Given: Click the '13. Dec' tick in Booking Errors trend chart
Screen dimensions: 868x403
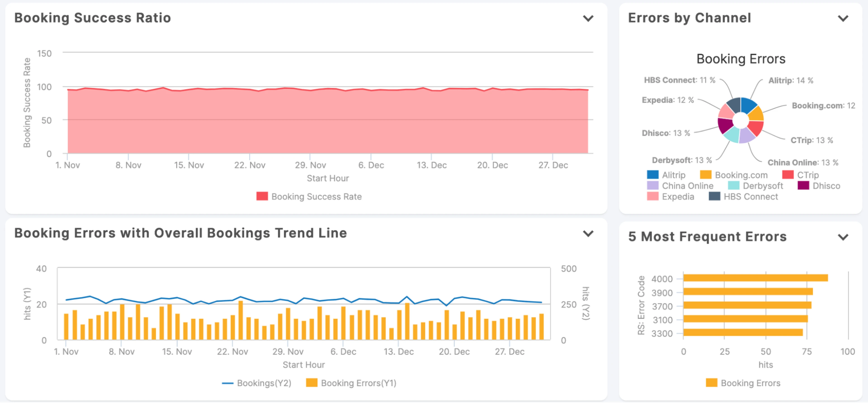Looking at the screenshot, I should click(398, 352).
